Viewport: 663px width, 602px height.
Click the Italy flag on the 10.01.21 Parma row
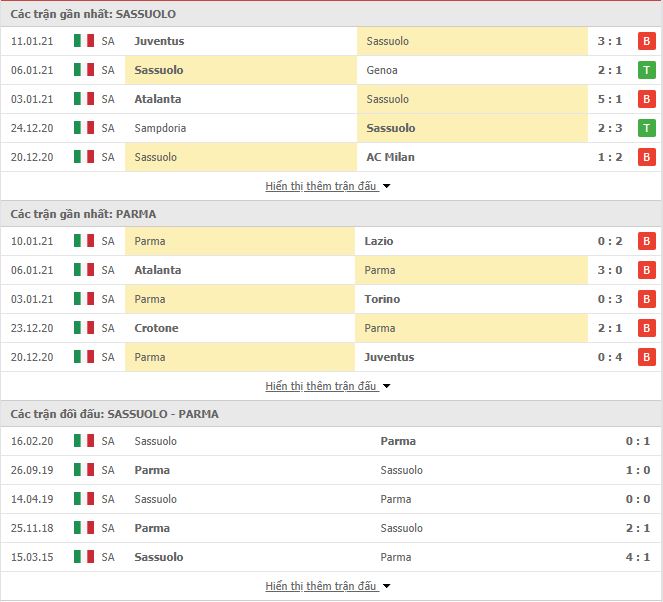coord(84,241)
